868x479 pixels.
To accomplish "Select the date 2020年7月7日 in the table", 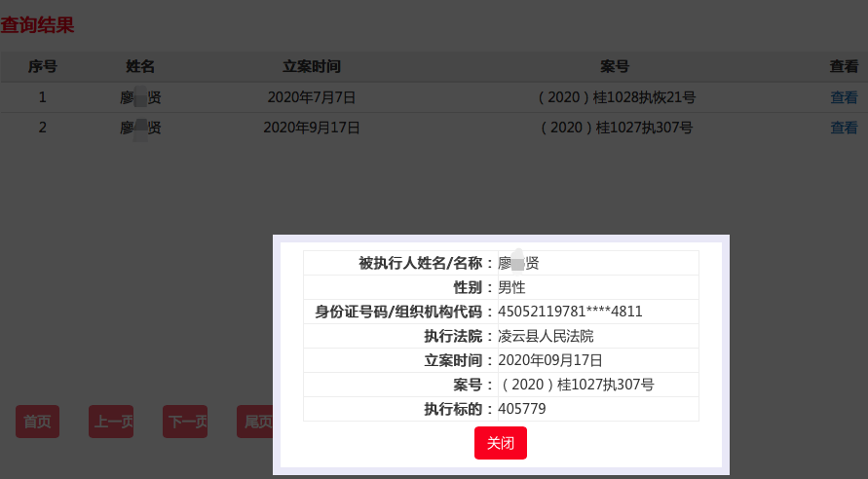I will pos(312,97).
